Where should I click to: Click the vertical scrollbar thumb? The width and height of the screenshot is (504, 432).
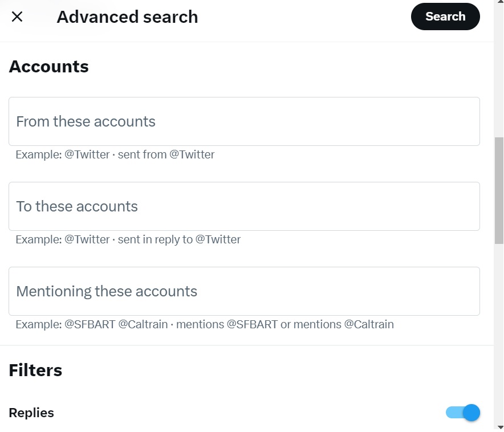pos(499,190)
